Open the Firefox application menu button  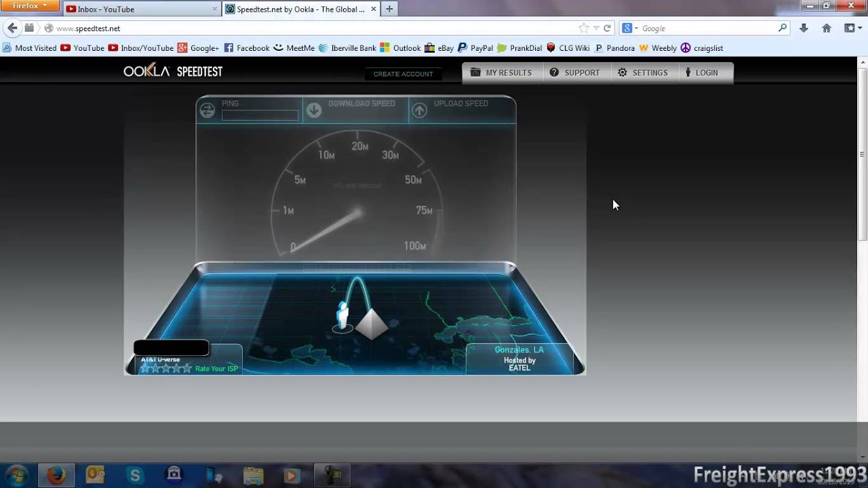pos(31,6)
